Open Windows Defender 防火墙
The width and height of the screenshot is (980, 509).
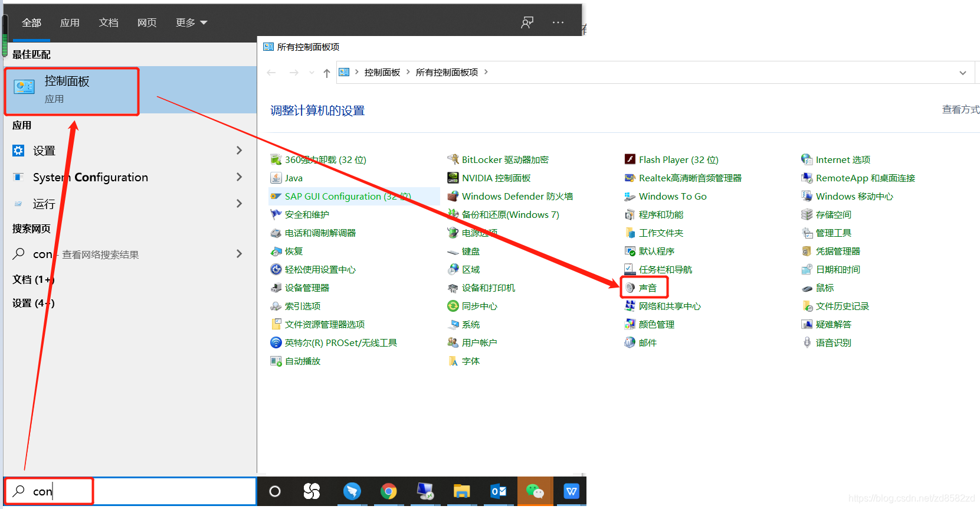[510, 197]
